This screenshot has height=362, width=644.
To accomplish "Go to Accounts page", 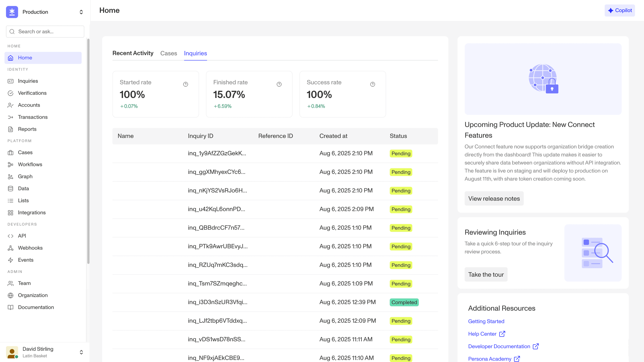I will tap(43, 105).
